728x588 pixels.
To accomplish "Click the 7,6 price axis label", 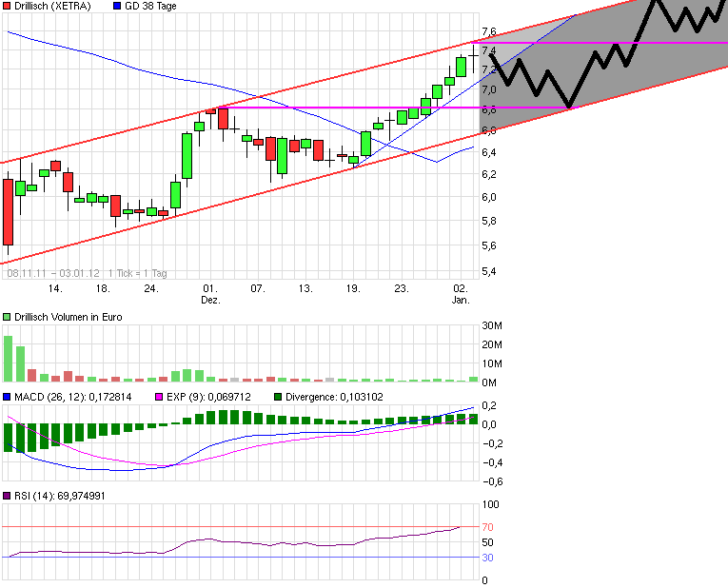I will [x=489, y=31].
